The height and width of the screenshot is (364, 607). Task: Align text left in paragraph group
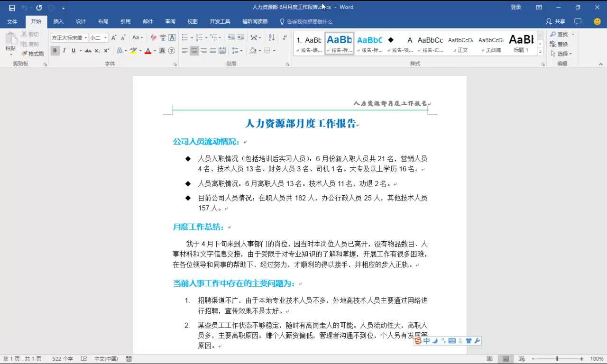coord(185,51)
